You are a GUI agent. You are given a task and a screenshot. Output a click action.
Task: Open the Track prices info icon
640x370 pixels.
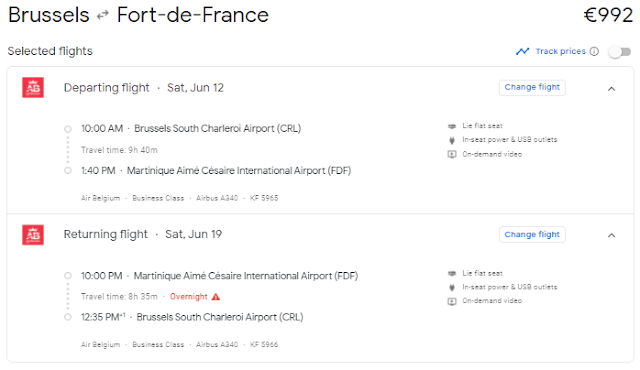tap(594, 51)
